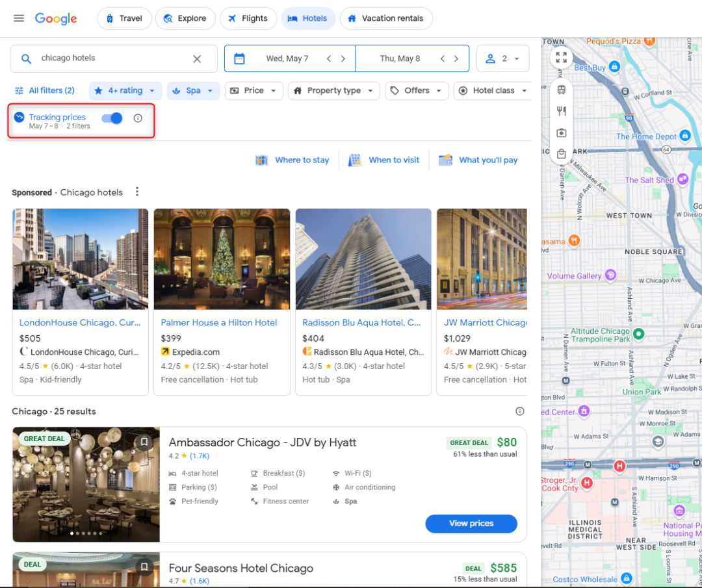Viewport: 702px width, 588px height.
Task: Switch to the Flights tab
Action: pyautogui.click(x=248, y=18)
